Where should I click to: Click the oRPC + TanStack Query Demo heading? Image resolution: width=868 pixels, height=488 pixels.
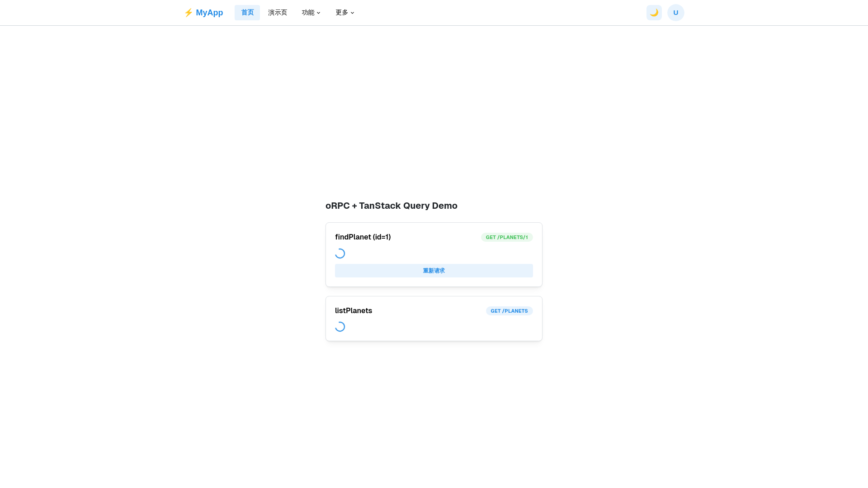coord(392,206)
